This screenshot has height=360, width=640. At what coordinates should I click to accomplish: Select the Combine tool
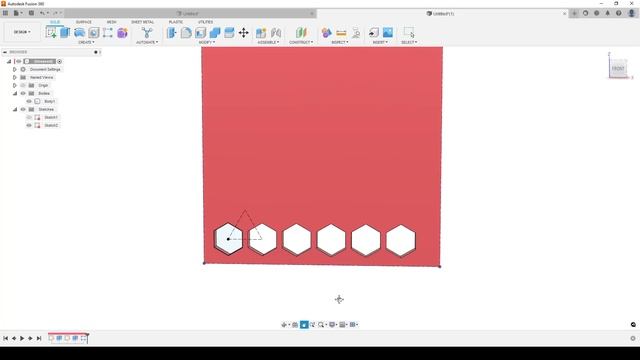215,33
